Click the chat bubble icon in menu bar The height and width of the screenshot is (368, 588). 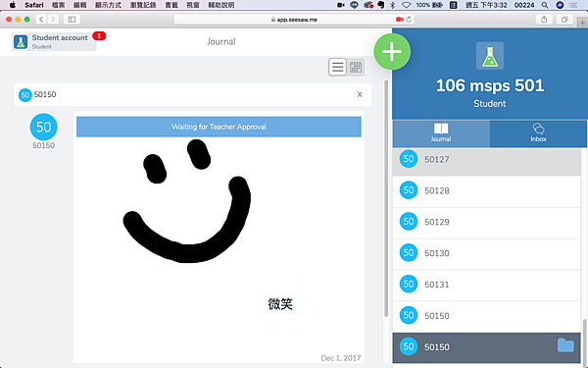(x=354, y=5)
